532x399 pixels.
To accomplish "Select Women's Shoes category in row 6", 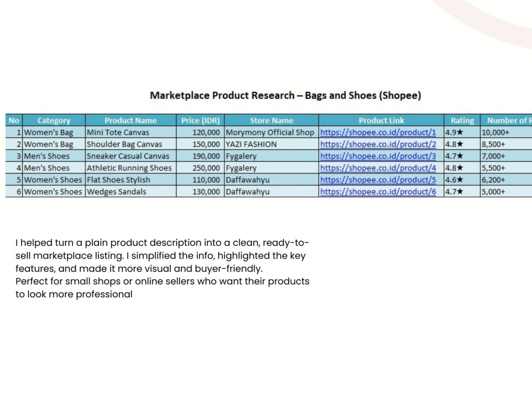I will [54, 192].
